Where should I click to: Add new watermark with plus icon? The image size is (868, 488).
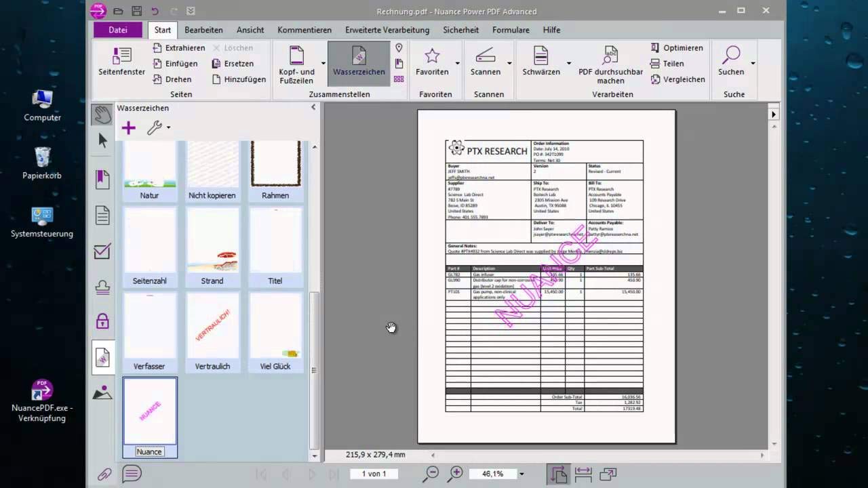point(128,127)
